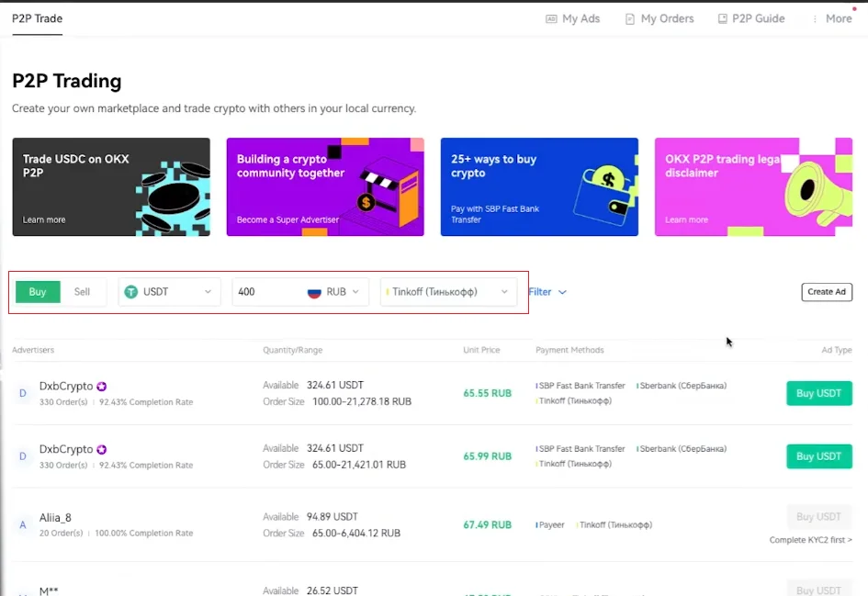Click the Payeer payment method on Aliia_8 row
Viewport: 868px width, 596px height.
pos(551,524)
